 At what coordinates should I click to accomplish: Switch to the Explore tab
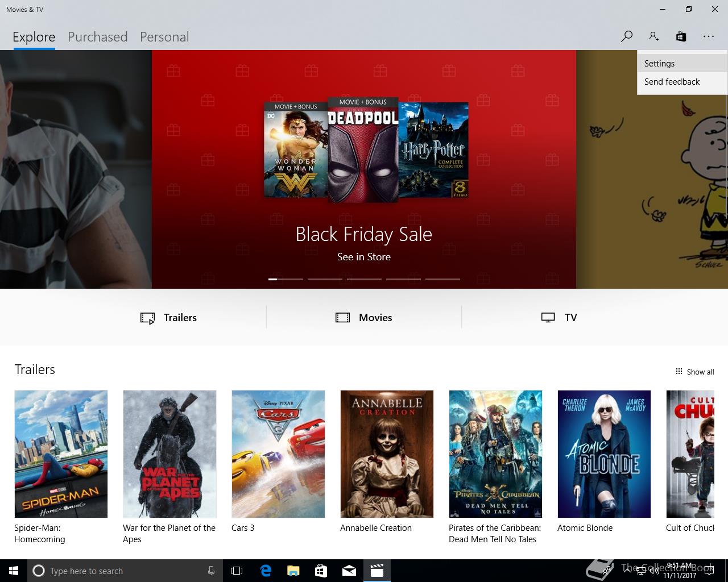[34, 37]
